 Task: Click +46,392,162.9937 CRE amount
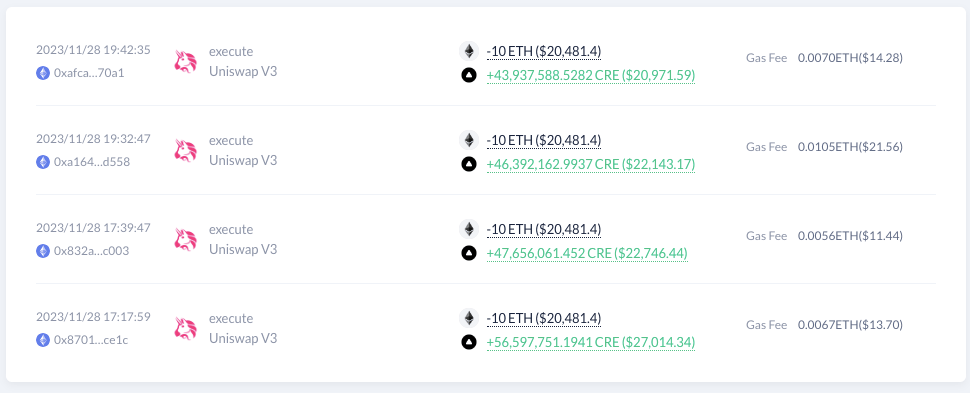coord(591,165)
